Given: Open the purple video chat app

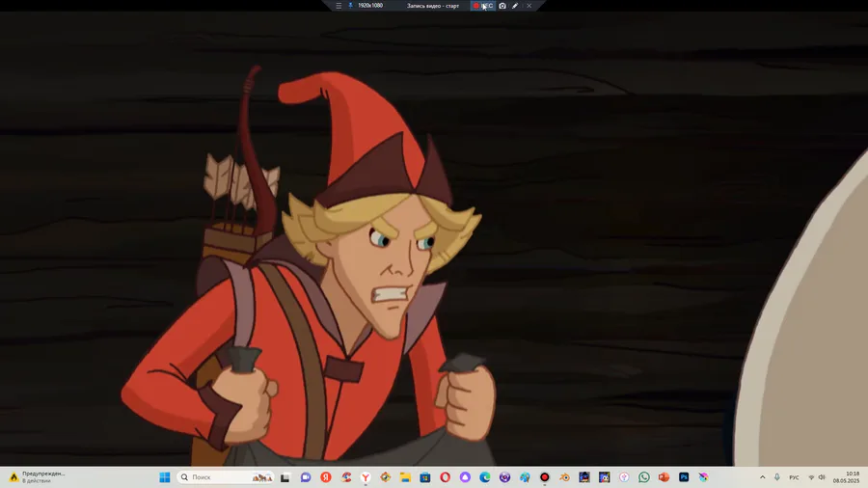Looking at the screenshot, I should [306, 477].
